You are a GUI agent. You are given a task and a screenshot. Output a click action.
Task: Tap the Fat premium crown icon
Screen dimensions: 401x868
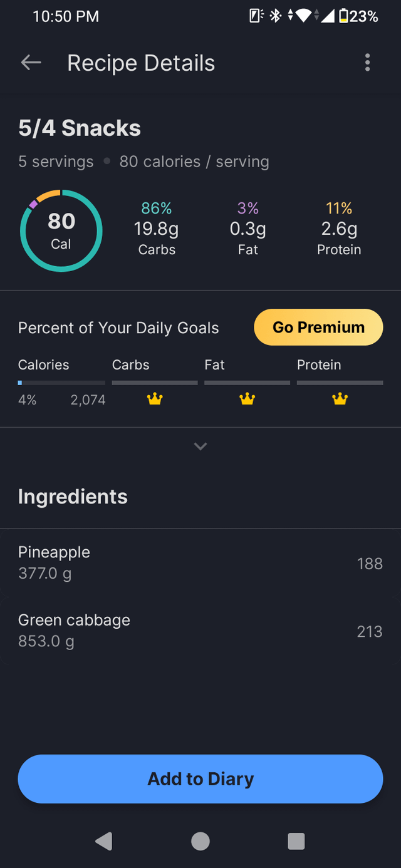point(247,399)
